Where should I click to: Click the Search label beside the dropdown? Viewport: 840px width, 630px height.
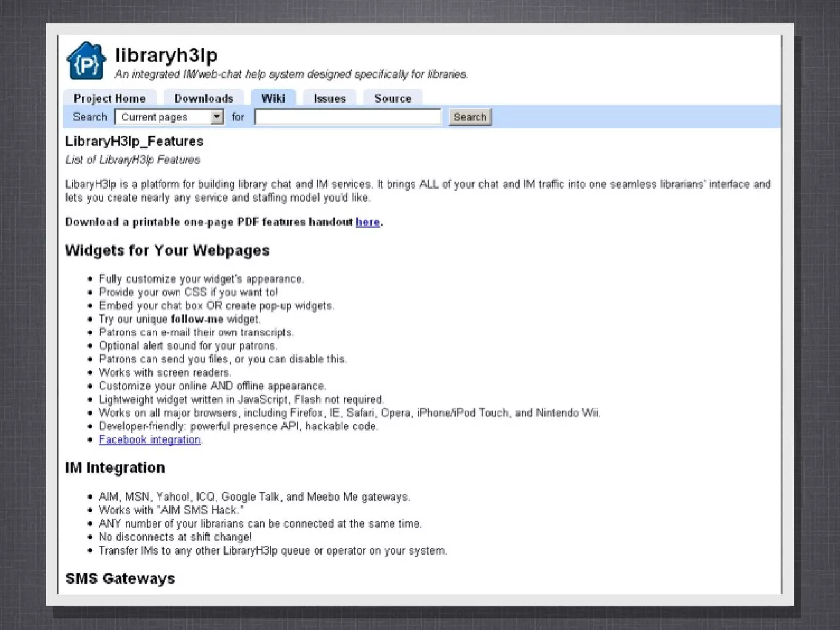pyautogui.click(x=89, y=117)
